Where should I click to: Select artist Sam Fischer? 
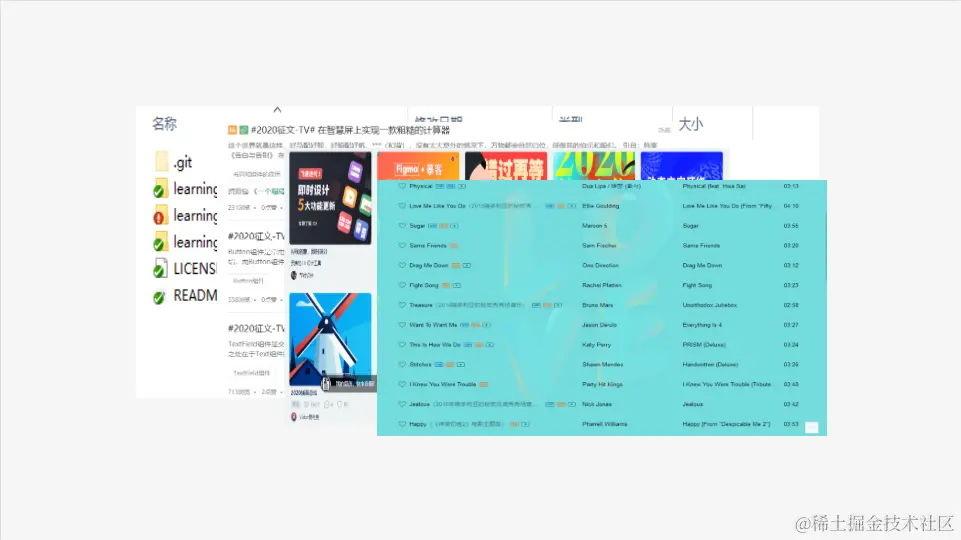point(599,245)
